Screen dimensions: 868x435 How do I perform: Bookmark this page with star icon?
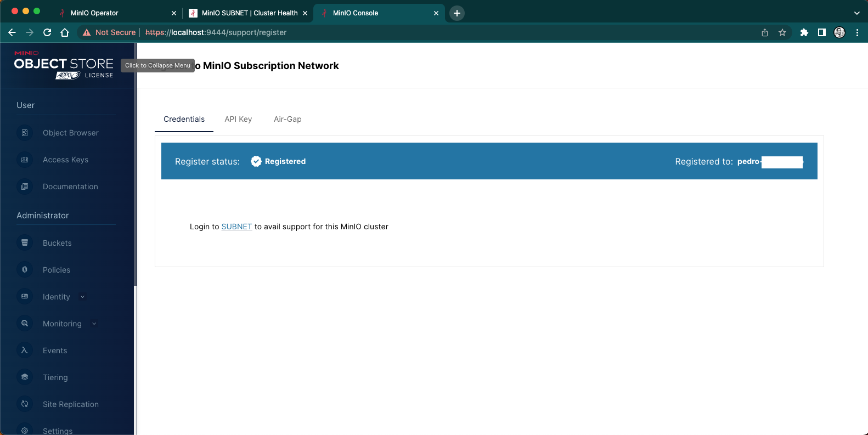coord(782,32)
